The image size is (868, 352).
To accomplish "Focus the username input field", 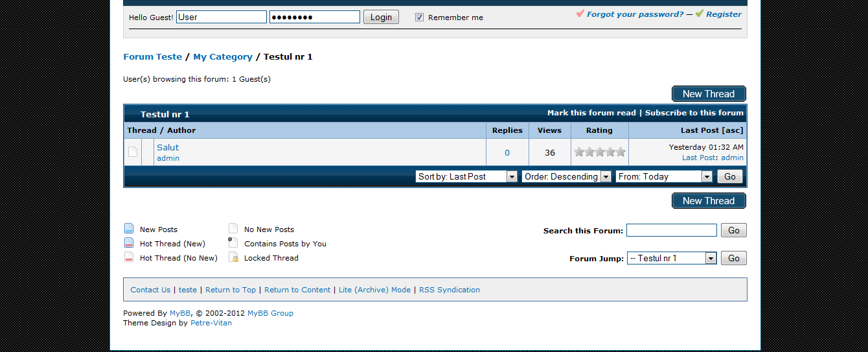I will click(x=222, y=17).
